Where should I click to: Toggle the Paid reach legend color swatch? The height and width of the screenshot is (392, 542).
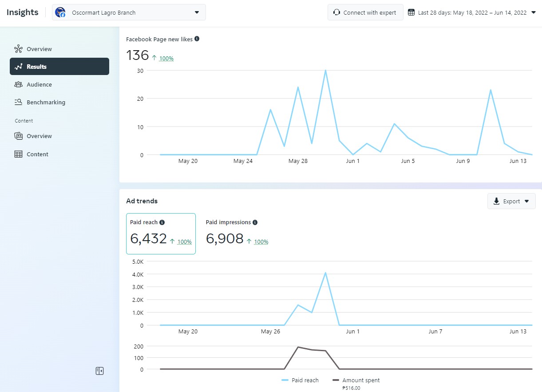click(285, 380)
